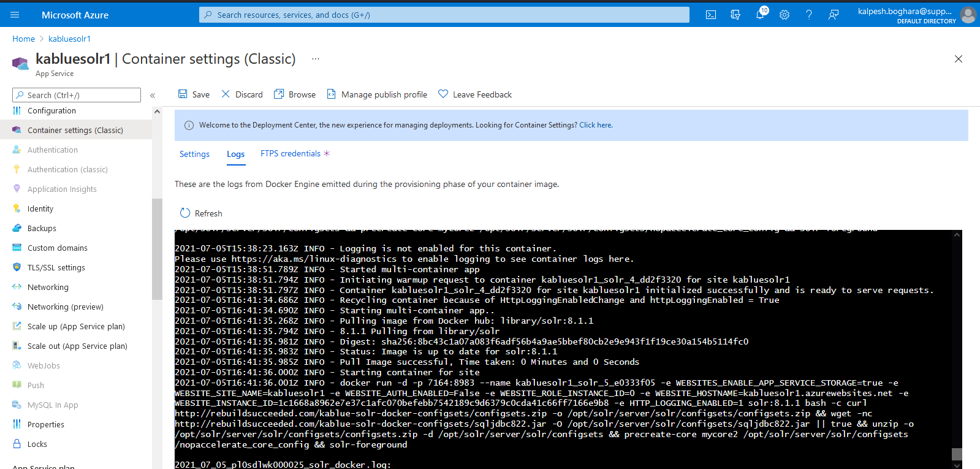The height and width of the screenshot is (469, 980).
Task: Focus the sidebar Search (Ctrl+/) field
Action: pos(77,95)
